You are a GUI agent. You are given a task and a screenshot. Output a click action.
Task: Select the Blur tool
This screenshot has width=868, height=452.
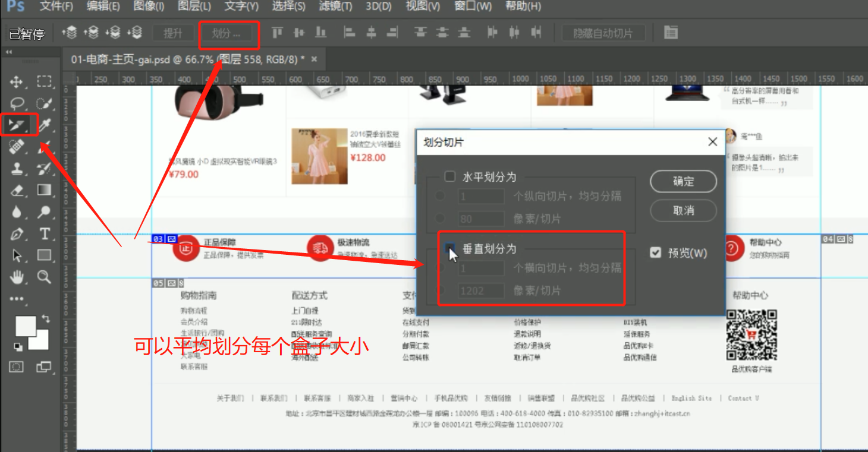[17, 212]
